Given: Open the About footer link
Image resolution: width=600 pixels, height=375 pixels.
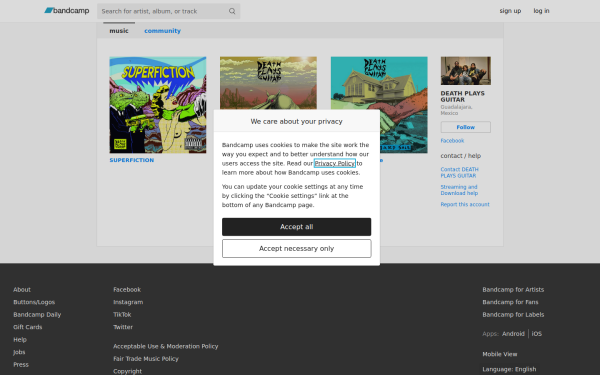Looking at the screenshot, I should coord(22,289).
